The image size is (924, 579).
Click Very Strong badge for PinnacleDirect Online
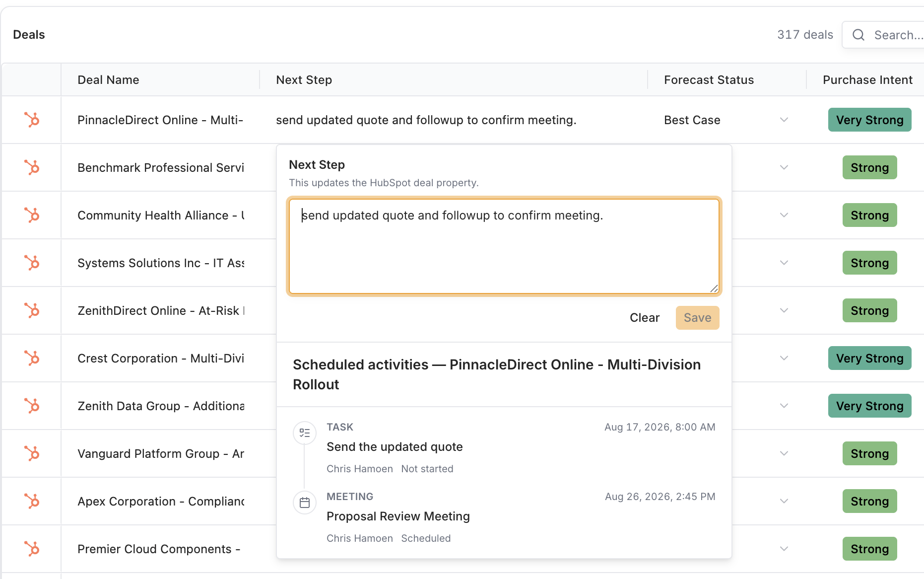[x=869, y=120]
